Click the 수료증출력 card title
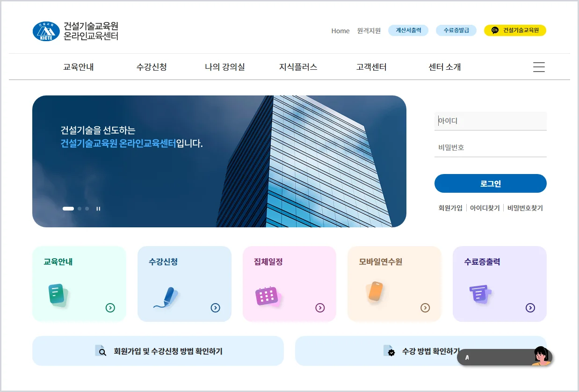The height and width of the screenshot is (392, 579). [482, 262]
